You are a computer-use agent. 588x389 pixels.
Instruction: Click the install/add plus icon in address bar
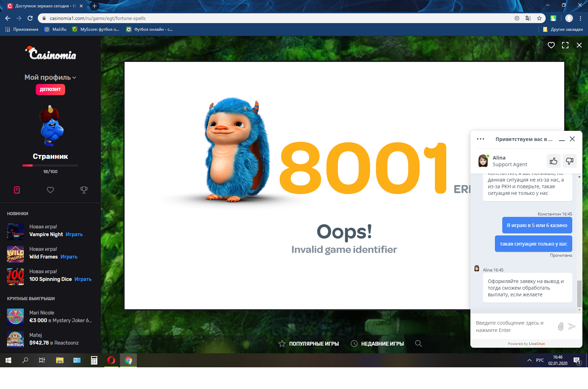click(517, 18)
